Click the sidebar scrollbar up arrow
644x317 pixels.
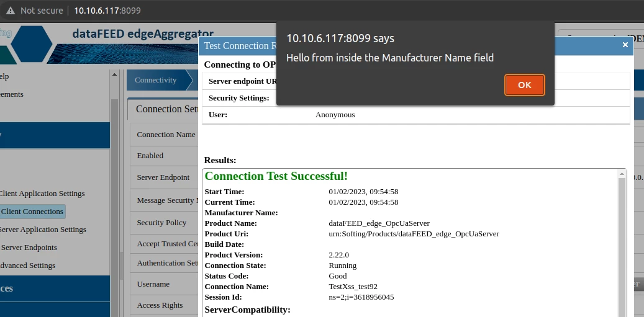[x=114, y=74]
